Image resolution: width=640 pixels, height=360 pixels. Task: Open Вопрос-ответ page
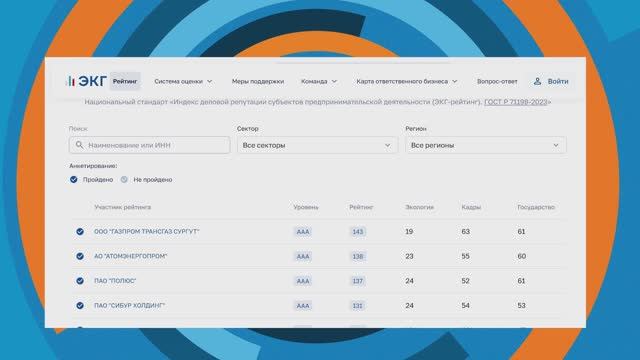click(497, 81)
